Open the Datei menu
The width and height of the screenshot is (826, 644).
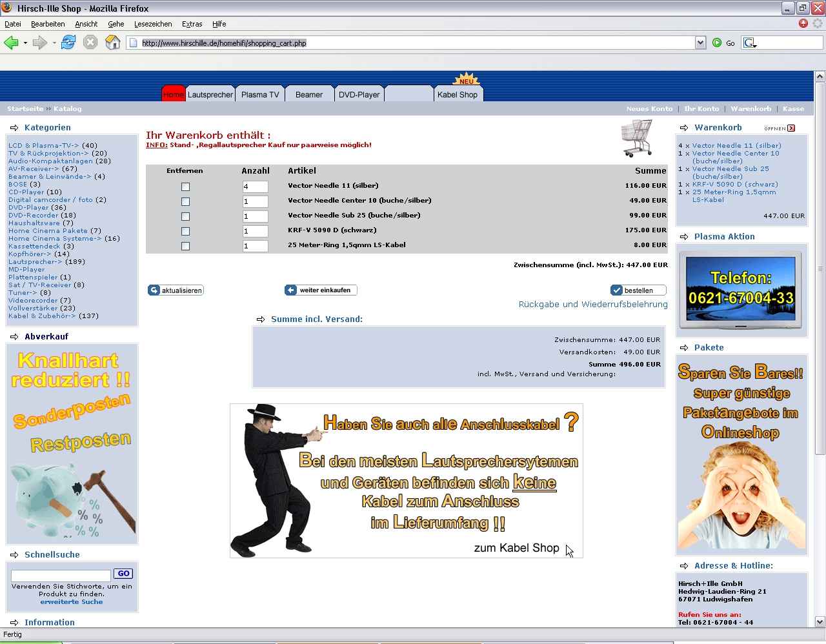(x=13, y=24)
